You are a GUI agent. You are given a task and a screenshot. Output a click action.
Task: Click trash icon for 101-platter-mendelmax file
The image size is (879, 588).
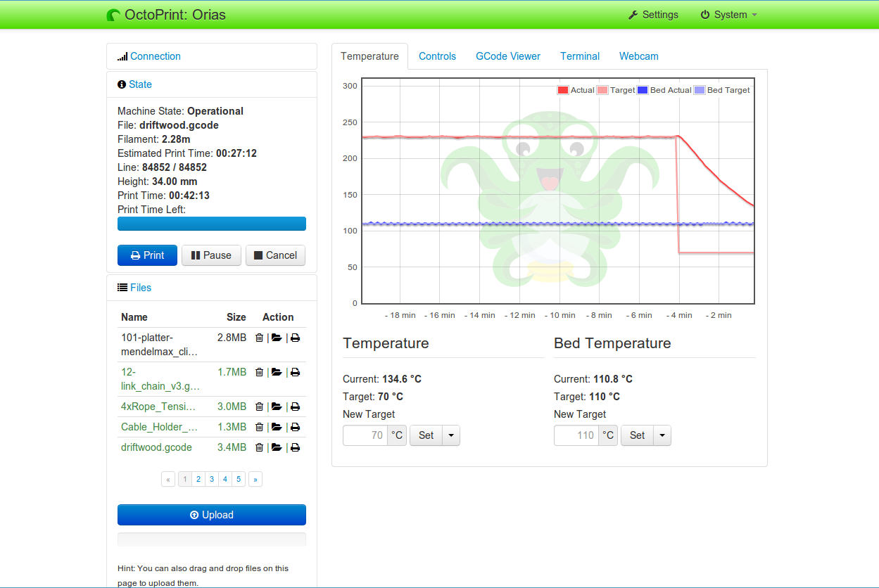click(259, 338)
